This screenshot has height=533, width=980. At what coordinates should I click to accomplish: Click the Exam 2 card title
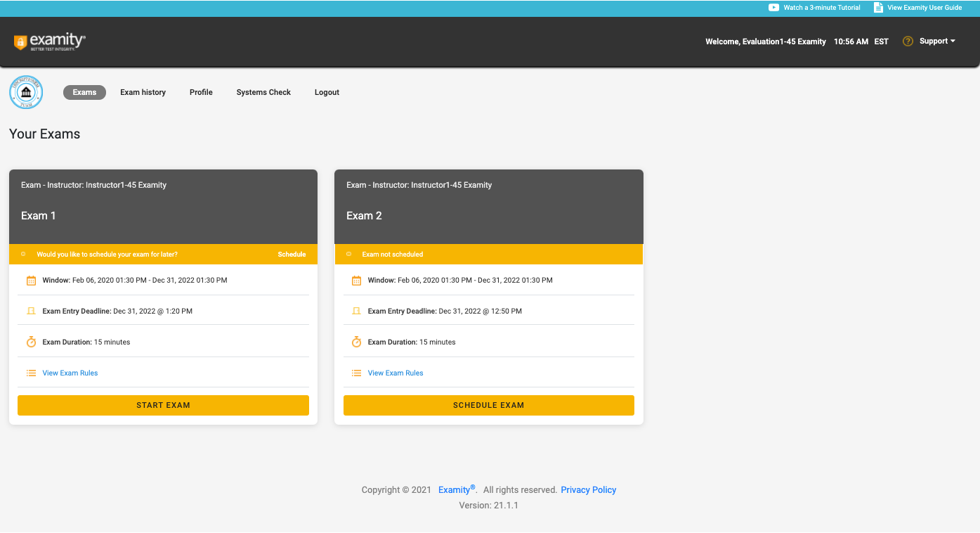[x=364, y=216]
